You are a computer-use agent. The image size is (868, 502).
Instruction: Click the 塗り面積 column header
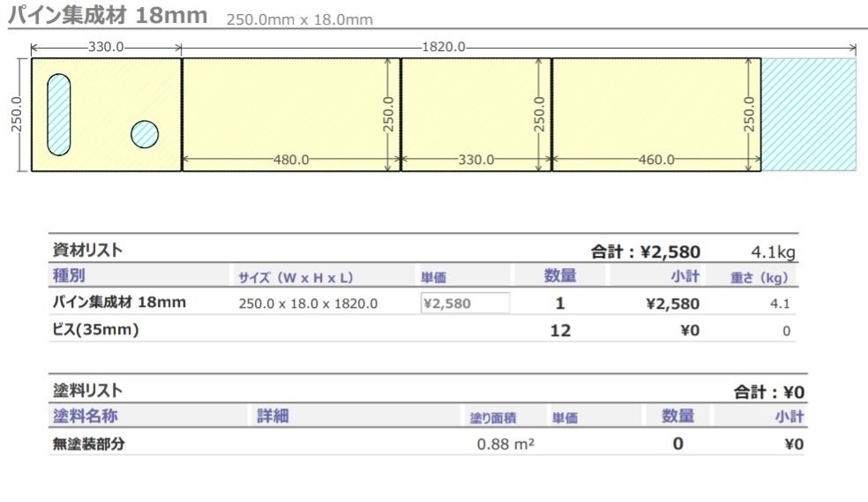(x=493, y=418)
